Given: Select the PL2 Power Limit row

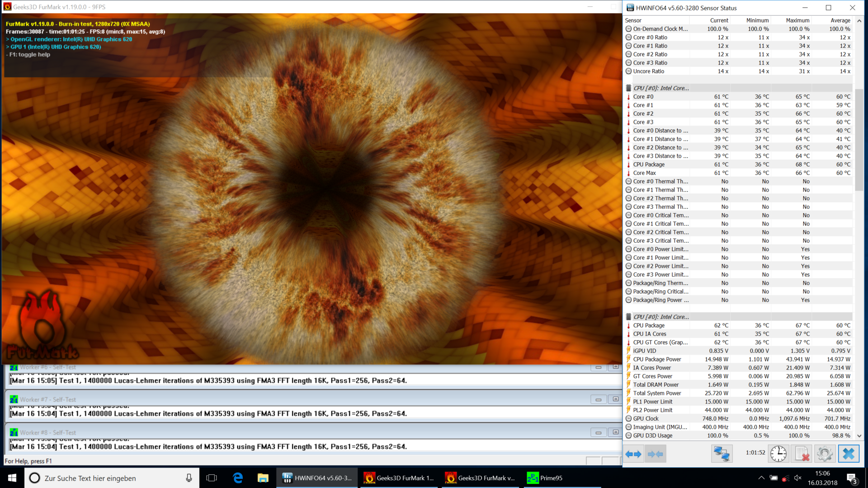Looking at the screenshot, I should click(x=738, y=410).
